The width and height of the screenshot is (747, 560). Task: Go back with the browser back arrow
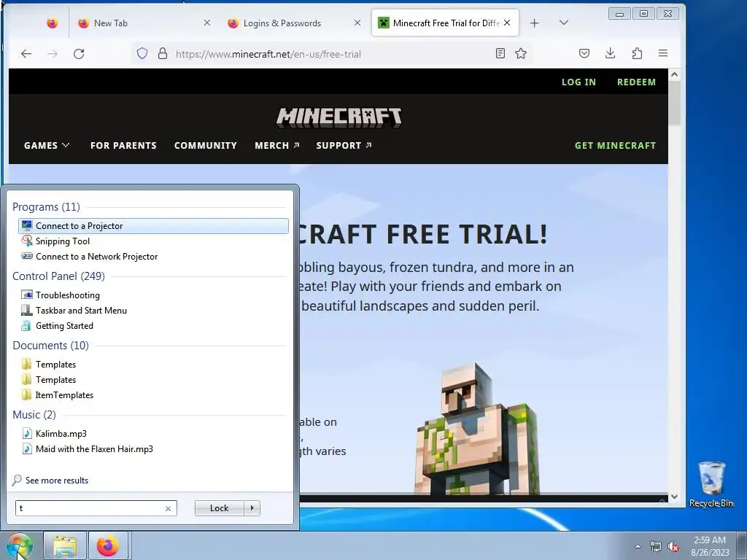click(26, 54)
